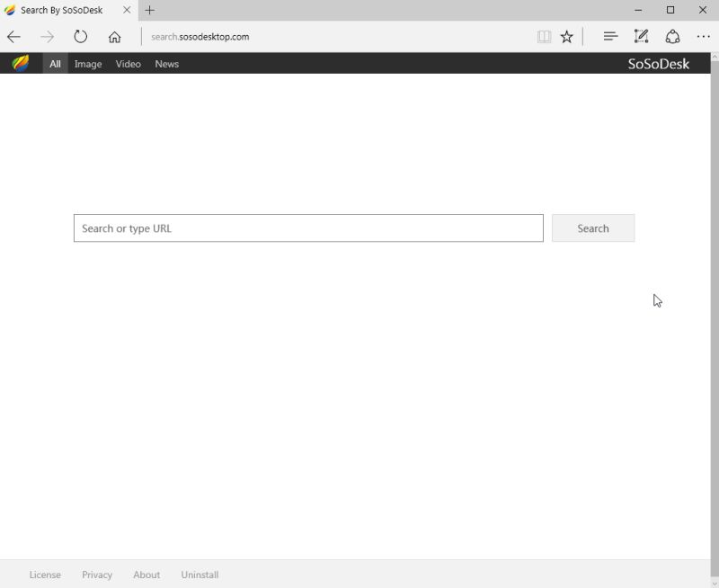
Task: Start a Web Note annotation
Action: [641, 36]
